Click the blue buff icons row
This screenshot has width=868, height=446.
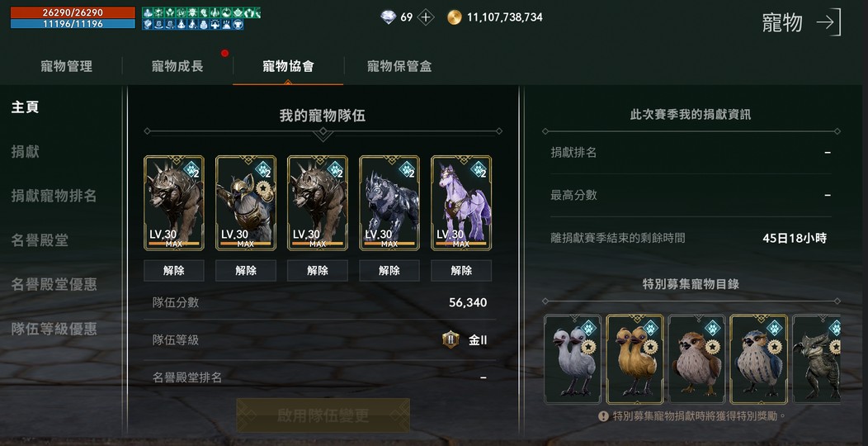coord(193,25)
